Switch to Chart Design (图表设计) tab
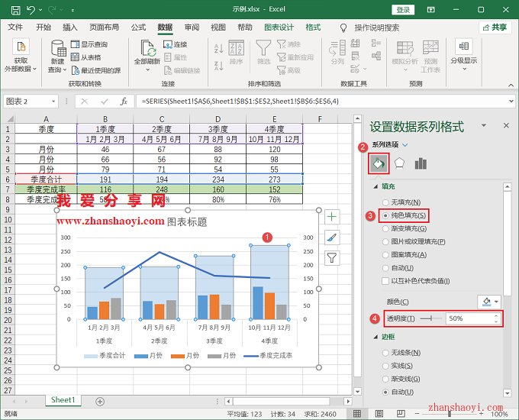This screenshot has width=519, height=420. click(279, 27)
